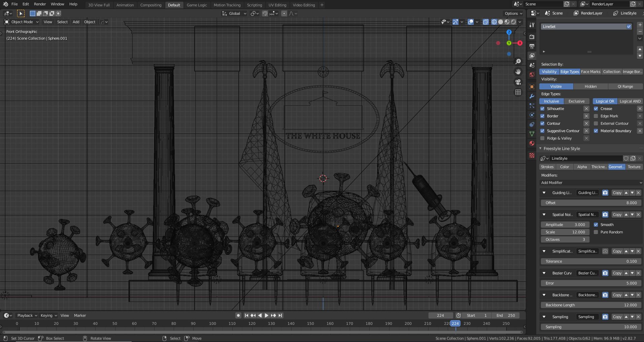
Task: Click the Face Marks selection button
Action: 590,72
